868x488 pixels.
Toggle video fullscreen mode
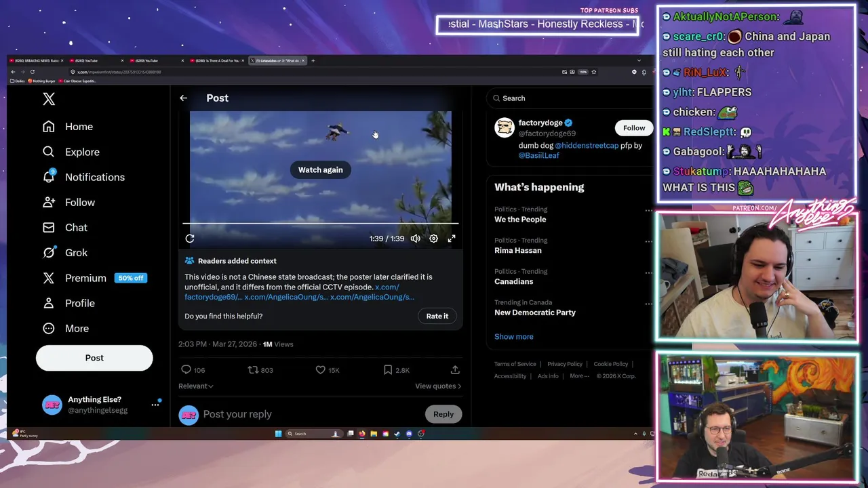pos(452,239)
